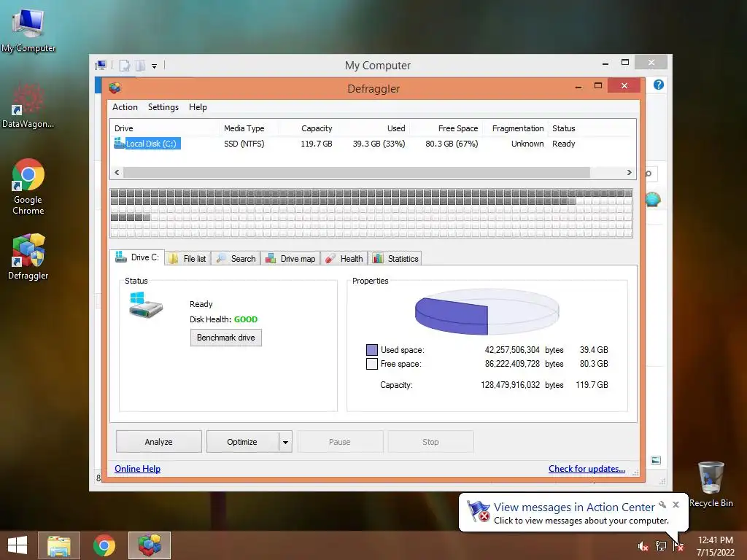The height and width of the screenshot is (560, 747).
Task: Click the globe icon in My Computer window
Action: tap(653, 199)
